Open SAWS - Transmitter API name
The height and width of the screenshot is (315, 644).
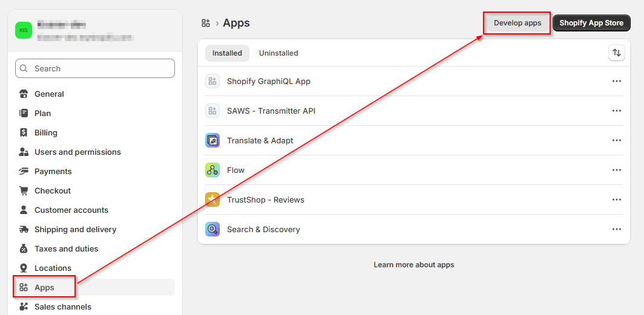pos(271,111)
